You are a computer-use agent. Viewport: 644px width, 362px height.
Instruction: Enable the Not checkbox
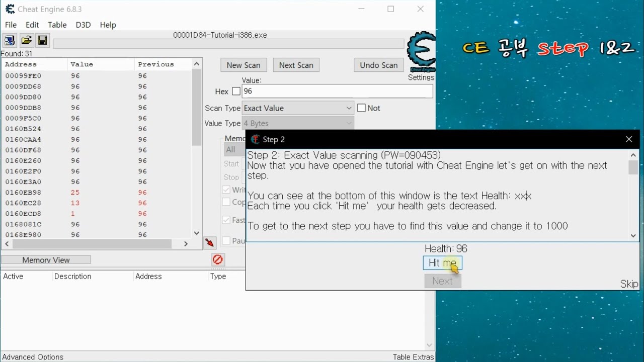[x=361, y=108]
